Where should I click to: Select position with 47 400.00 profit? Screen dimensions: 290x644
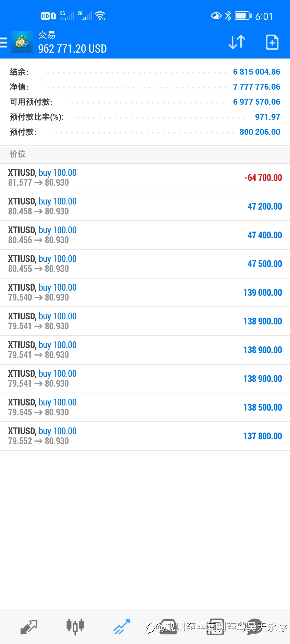(145, 235)
